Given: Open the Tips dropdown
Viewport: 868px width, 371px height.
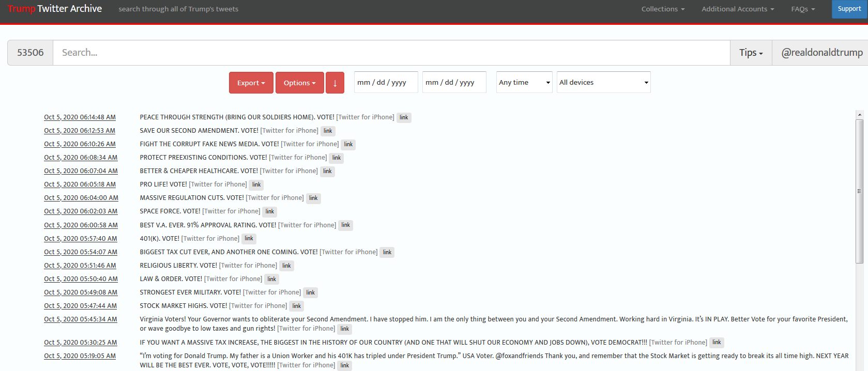Looking at the screenshot, I should coord(751,53).
